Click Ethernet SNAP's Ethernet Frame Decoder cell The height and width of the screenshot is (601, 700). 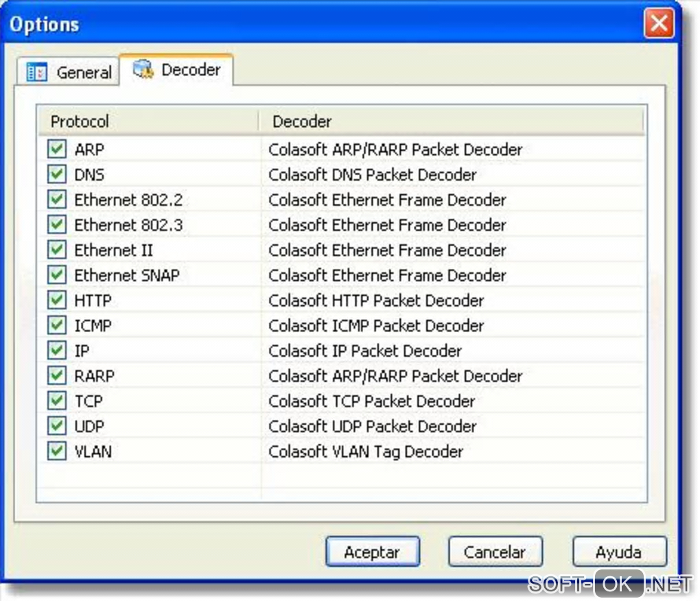pyautogui.click(x=387, y=275)
